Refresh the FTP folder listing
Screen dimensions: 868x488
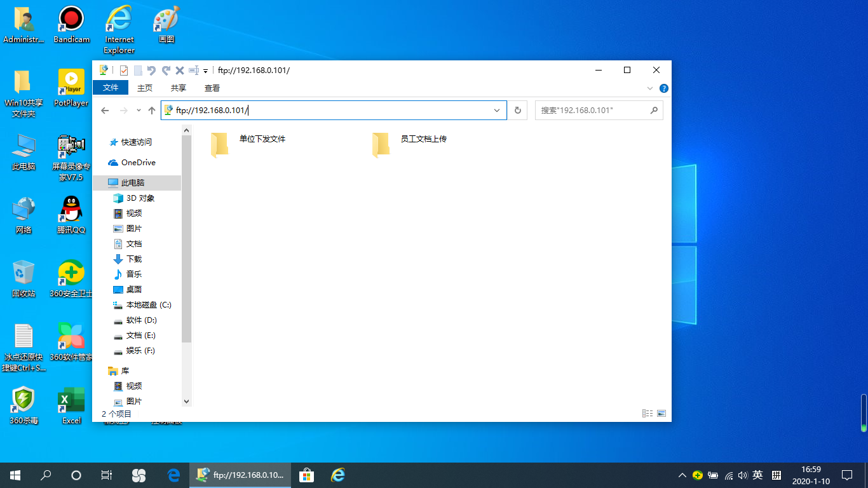(x=518, y=111)
